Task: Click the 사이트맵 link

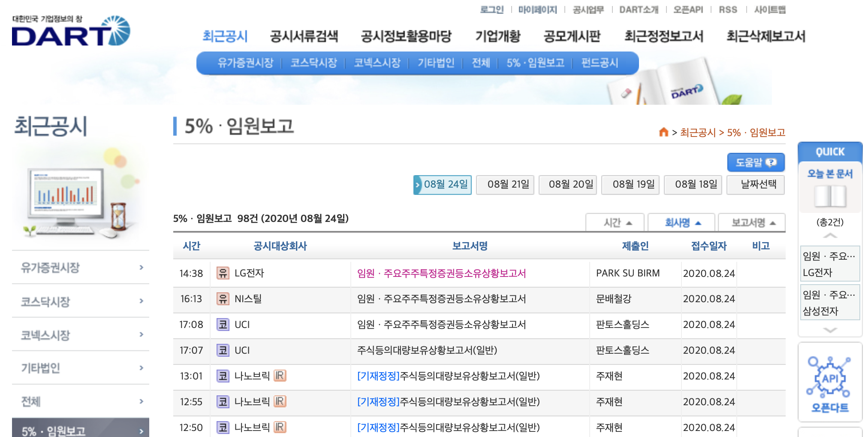Action: (x=770, y=9)
